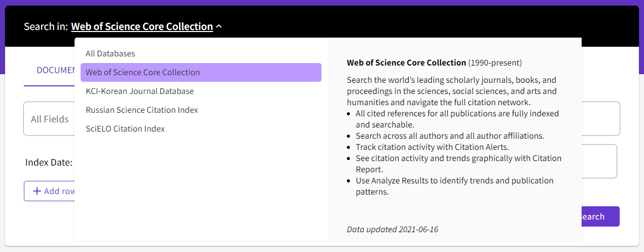Click the Index Date label

point(49,163)
